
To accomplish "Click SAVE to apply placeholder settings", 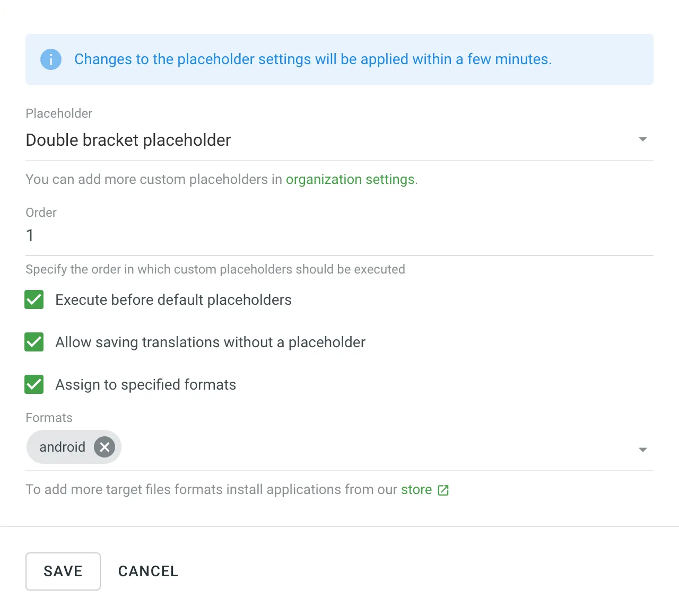I will [63, 571].
